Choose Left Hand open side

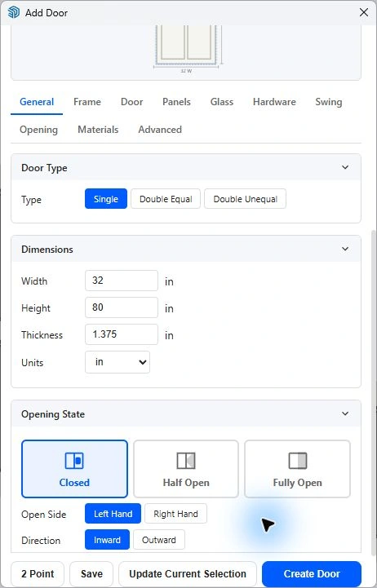tap(113, 513)
